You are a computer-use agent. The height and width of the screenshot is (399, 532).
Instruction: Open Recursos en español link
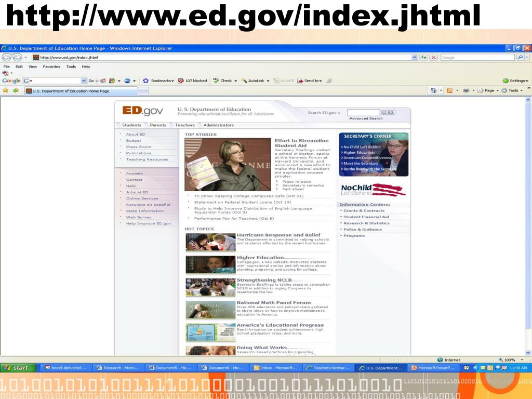click(148, 205)
